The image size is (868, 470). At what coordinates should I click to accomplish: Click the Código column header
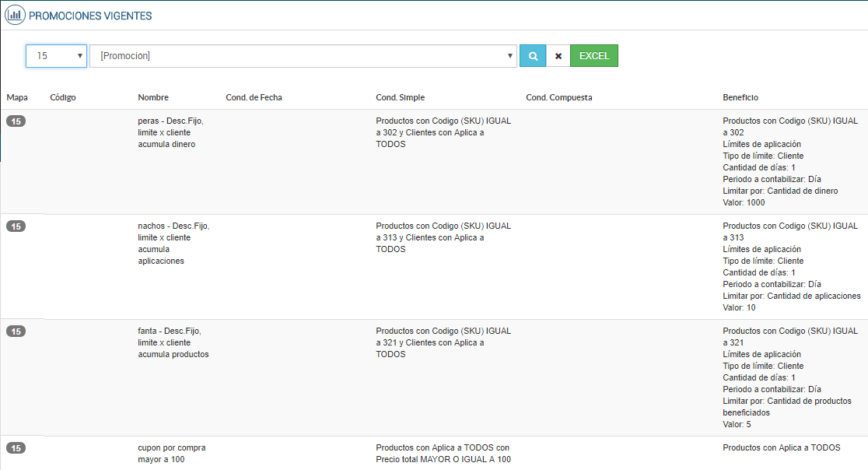click(63, 97)
